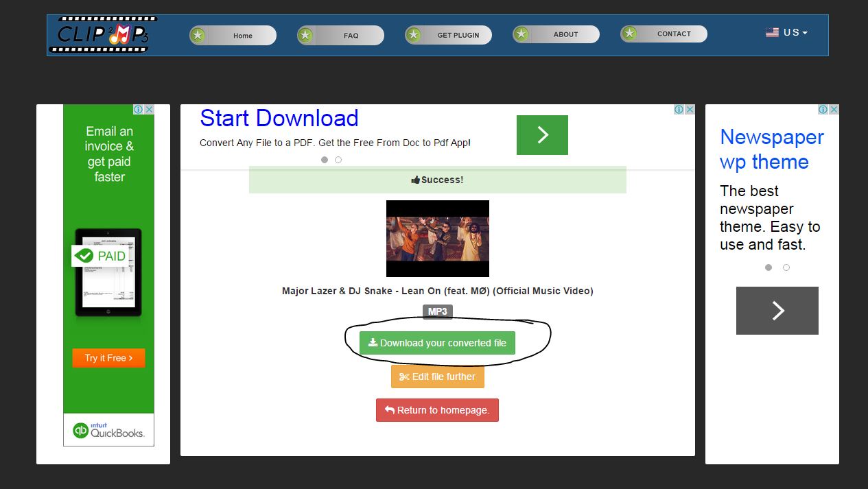Image resolution: width=868 pixels, height=489 pixels.
Task: Click Download your converted file button
Action: (x=437, y=343)
